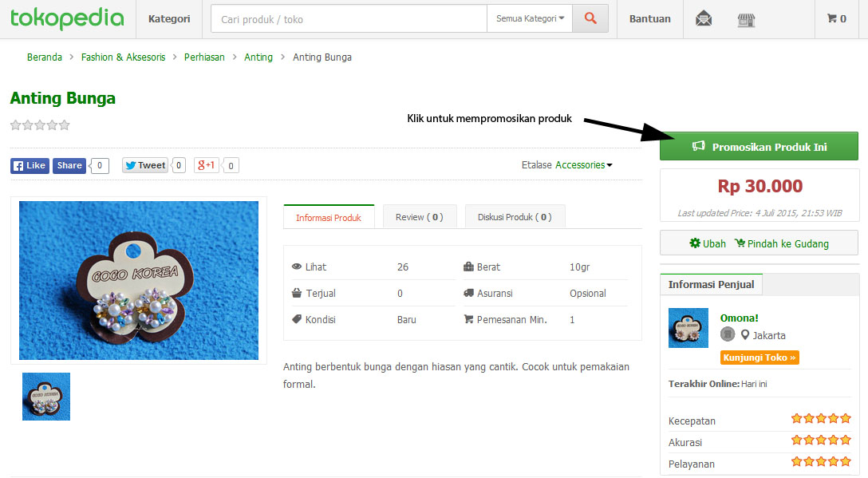Viewport: 868px width, 478px height.
Task: Click the Twitter Tweet button
Action: tap(145, 166)
